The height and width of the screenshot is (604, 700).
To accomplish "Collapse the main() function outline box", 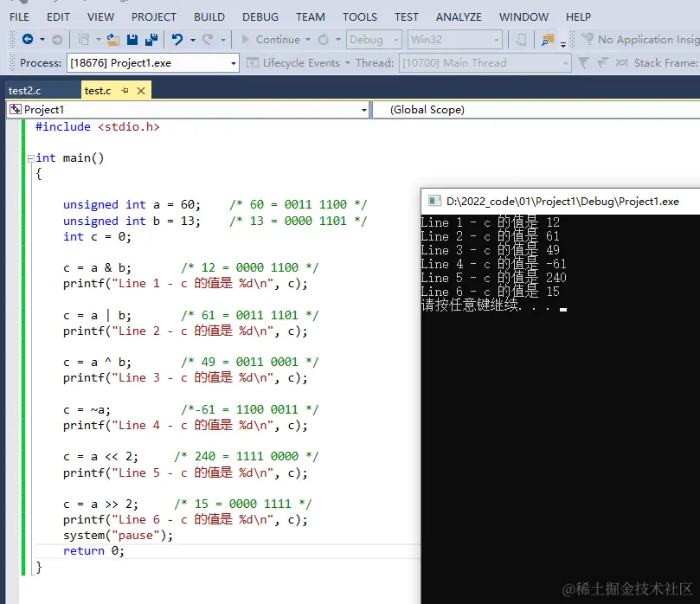I will 30,158.
